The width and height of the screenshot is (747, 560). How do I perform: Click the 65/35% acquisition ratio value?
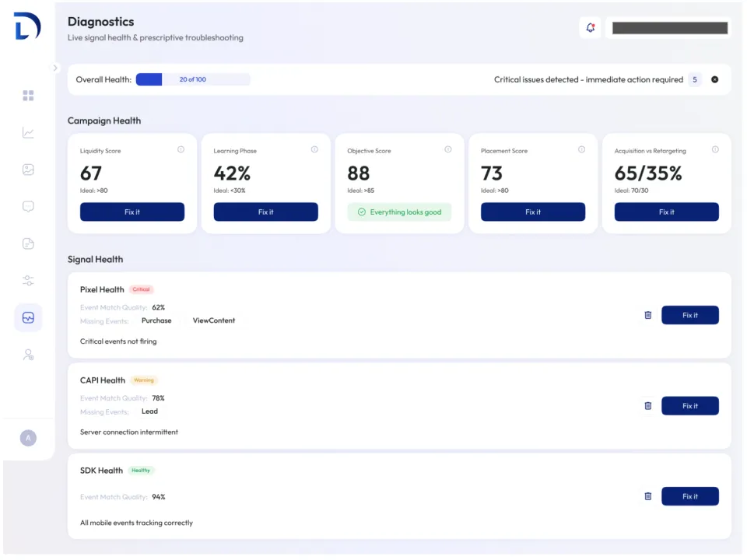[x=648, y=173]
